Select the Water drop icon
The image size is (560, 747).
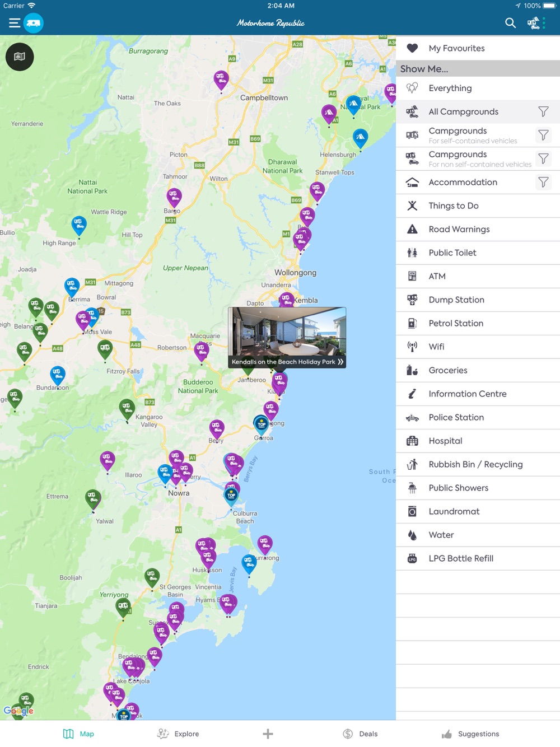412,535
